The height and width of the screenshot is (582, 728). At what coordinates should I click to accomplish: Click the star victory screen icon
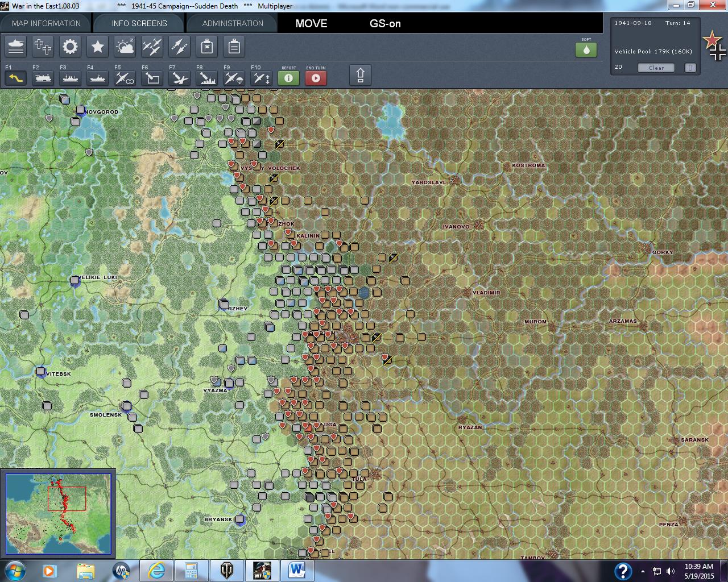[x=98, y=47]
